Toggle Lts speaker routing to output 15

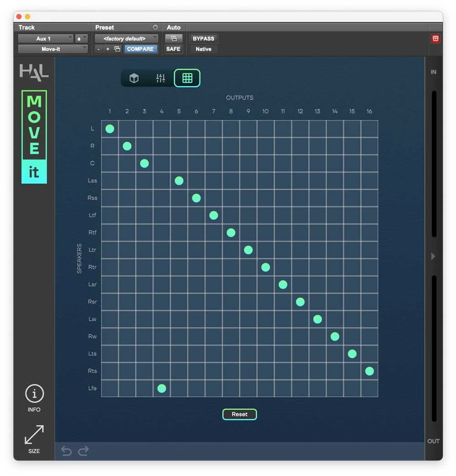(352, 354)
